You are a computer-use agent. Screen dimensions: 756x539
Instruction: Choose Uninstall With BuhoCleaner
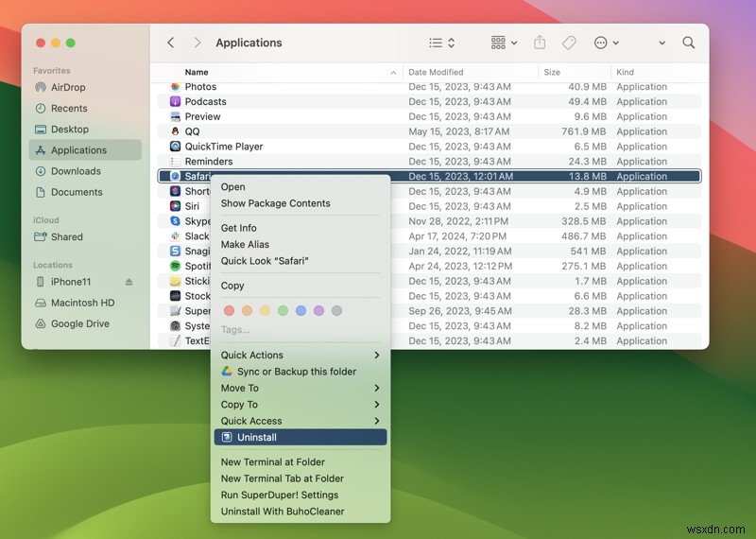point(301,512)
